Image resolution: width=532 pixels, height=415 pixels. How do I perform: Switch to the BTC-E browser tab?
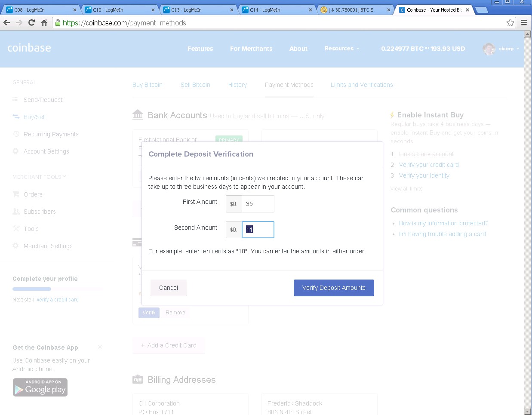pos(355,10)
